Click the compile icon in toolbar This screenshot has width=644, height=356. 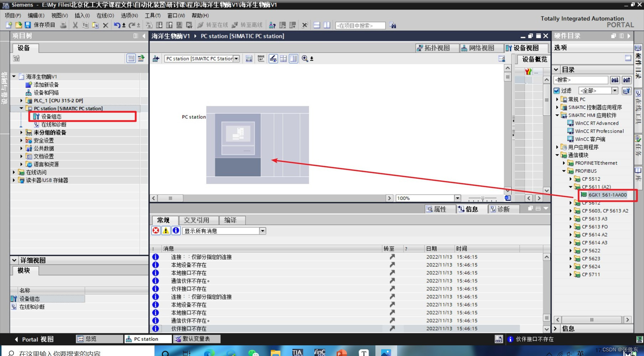149,25
